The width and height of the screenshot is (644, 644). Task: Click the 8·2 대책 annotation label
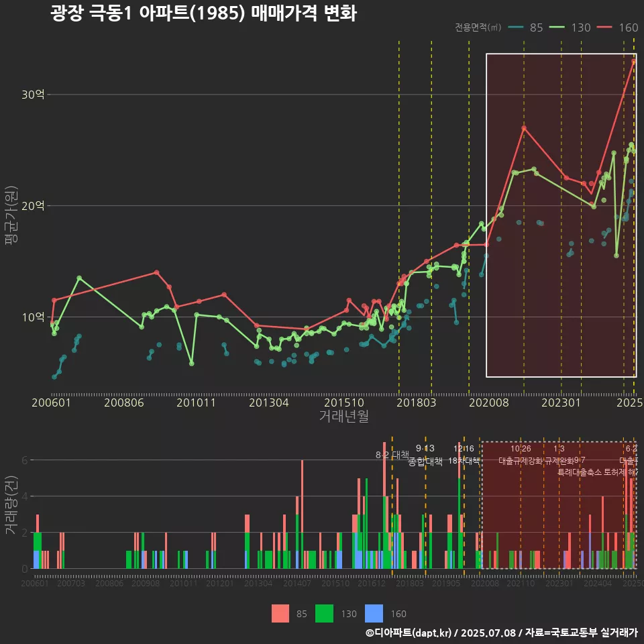point(392,455)
